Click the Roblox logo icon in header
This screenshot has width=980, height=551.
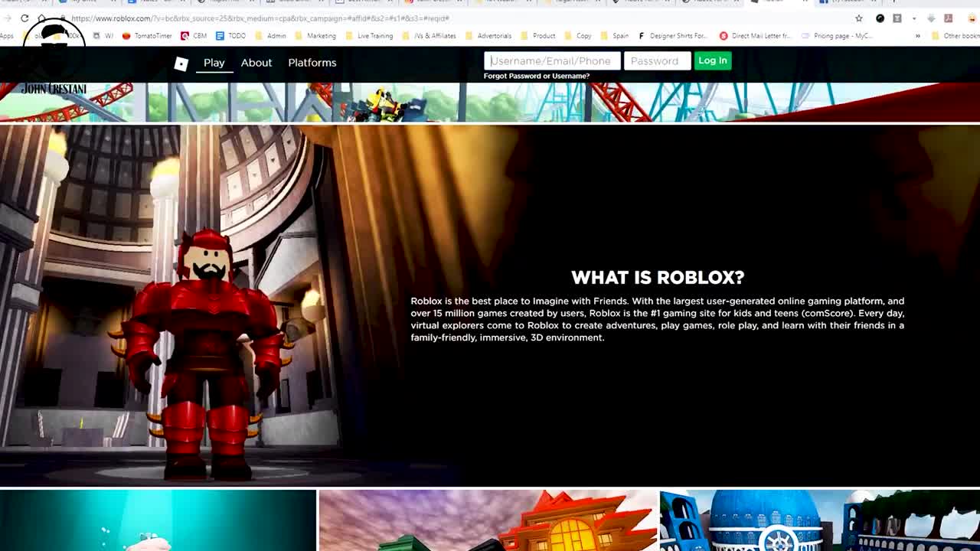[181, 64]
